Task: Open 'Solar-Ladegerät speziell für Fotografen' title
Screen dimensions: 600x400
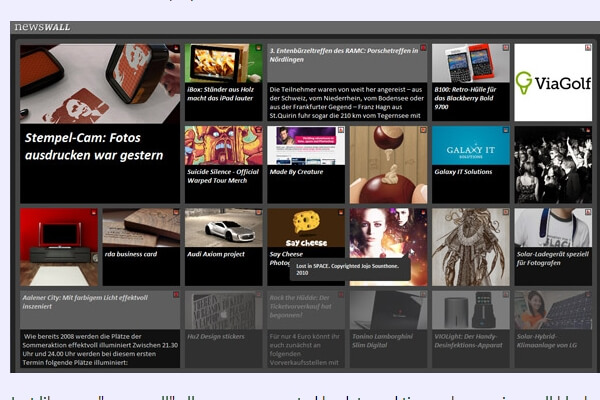Action: (553, 258)
